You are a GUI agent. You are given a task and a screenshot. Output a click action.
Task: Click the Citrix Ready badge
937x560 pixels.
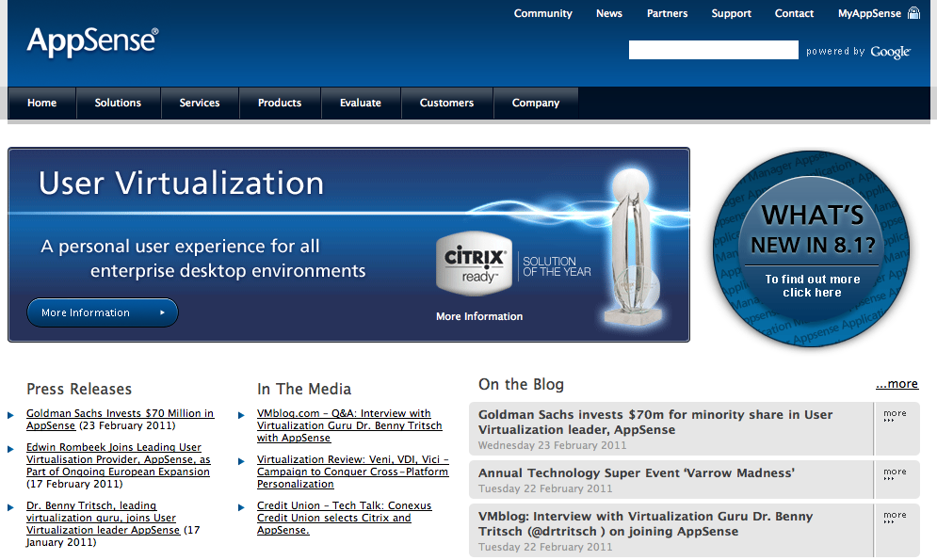pyautogui.click(x=475, y=264)
